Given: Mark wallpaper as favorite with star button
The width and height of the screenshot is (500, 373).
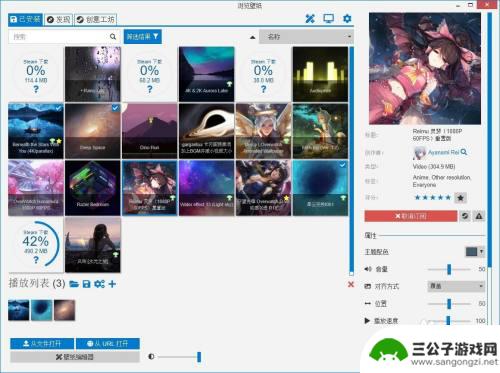Looking at the screenshot, I should tap(460, 198).
